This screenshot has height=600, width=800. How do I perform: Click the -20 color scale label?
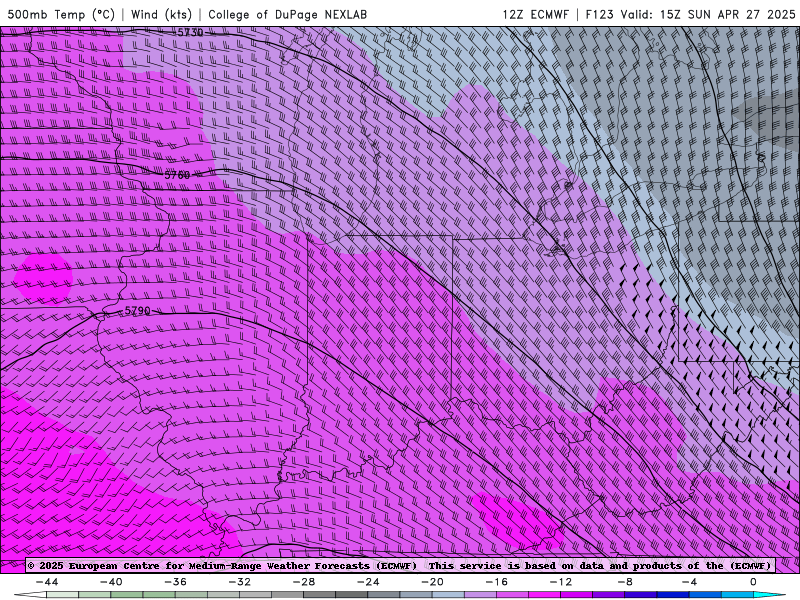click(x=432, y=582)
